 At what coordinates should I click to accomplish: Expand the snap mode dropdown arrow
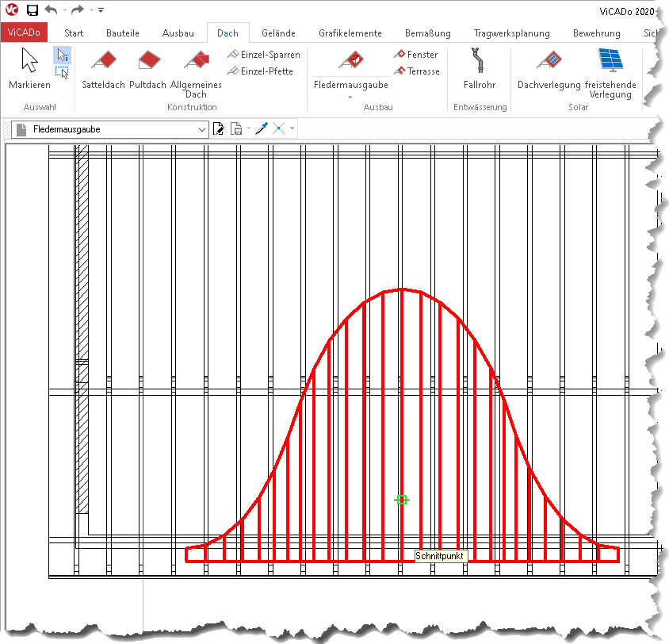[x=292, y=128]
